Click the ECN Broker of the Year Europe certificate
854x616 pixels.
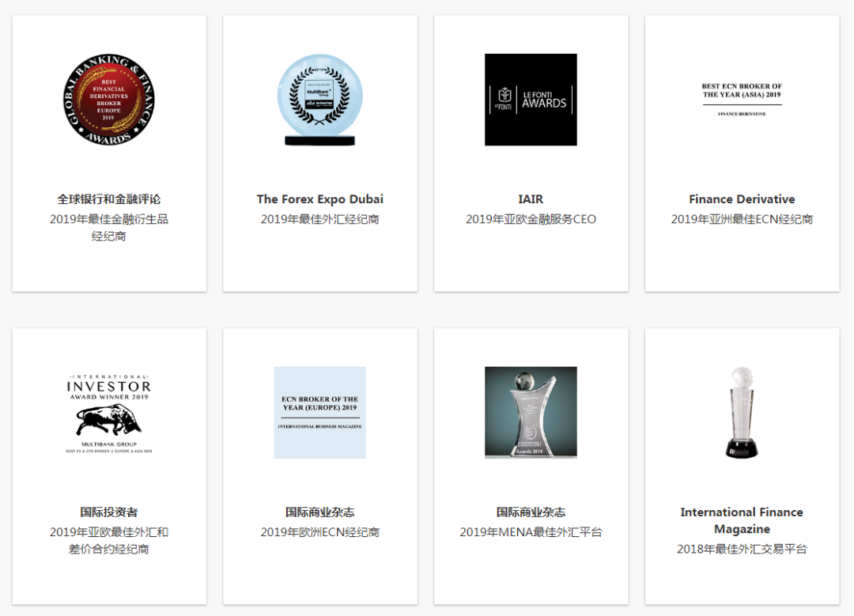319,411
